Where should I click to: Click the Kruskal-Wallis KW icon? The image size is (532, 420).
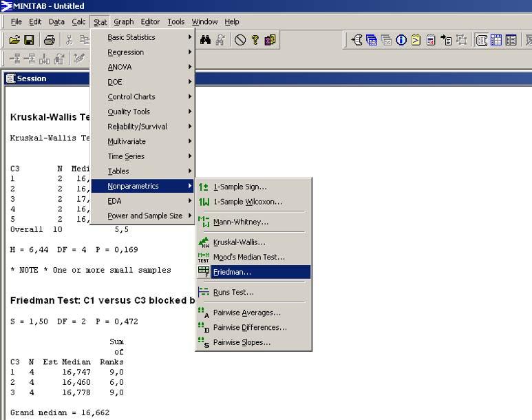pos(204,242)
